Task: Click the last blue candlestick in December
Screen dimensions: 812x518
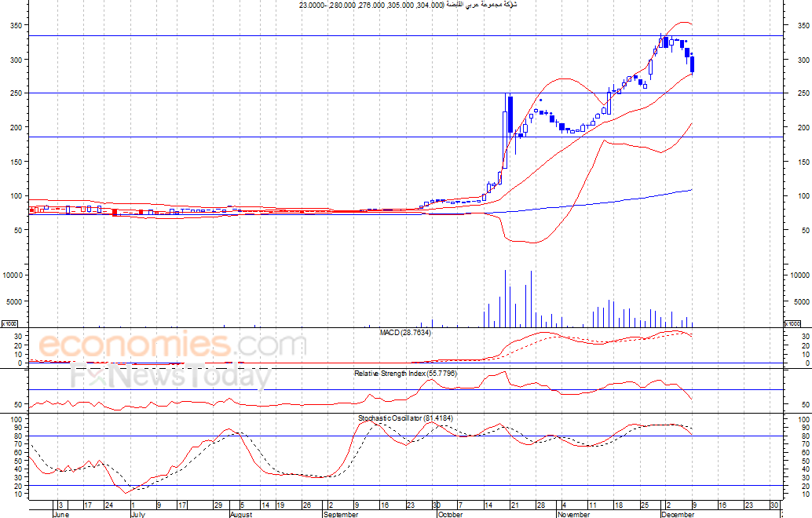Action: [692, 64]
